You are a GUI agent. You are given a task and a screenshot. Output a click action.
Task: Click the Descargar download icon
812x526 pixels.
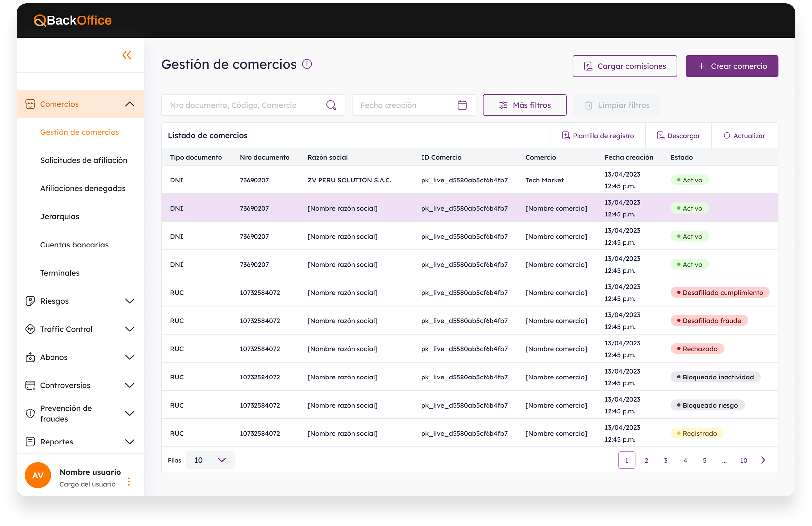660,136
